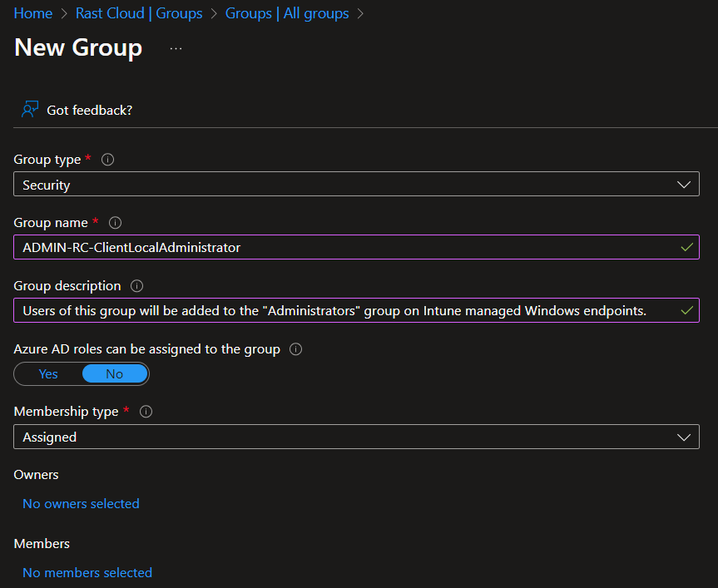This screenshot has width=718, height=588.
Task: Set Azure AD roles toggle to Yes
Action: [48, 374]
